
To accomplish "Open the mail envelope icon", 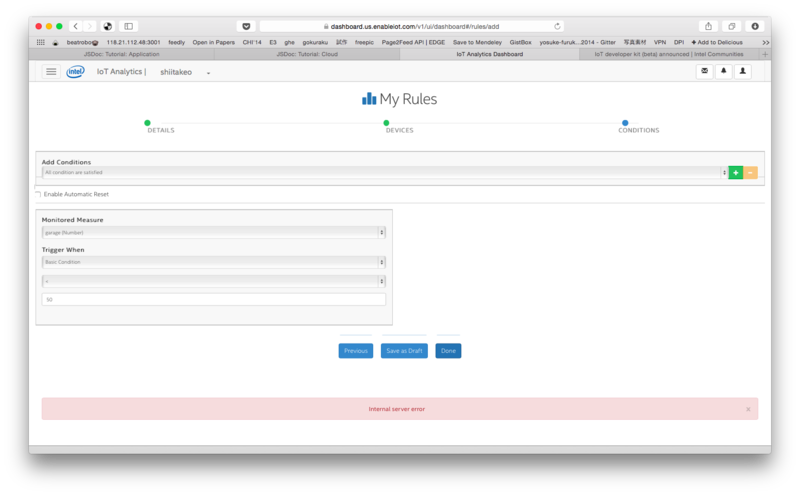I will pos(705,71).
